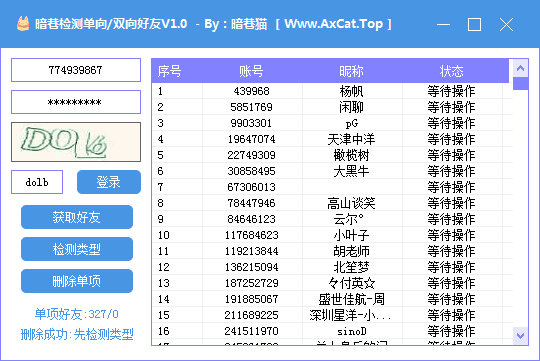The height and width of the screenshot is (361, 540).
Task: Click the 删除成功:先检测类型 status text
Action: pos(77,334)
